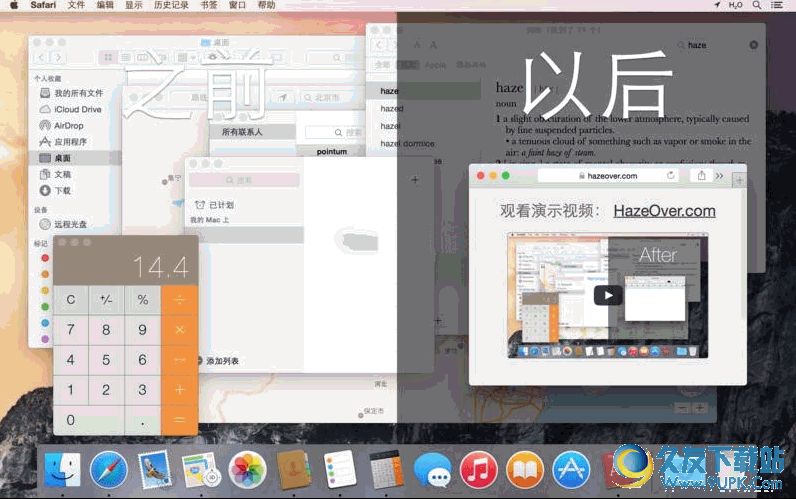Switch Finder to icon view
This screenshot has height=499, width=796.
(x=108, y=58)
